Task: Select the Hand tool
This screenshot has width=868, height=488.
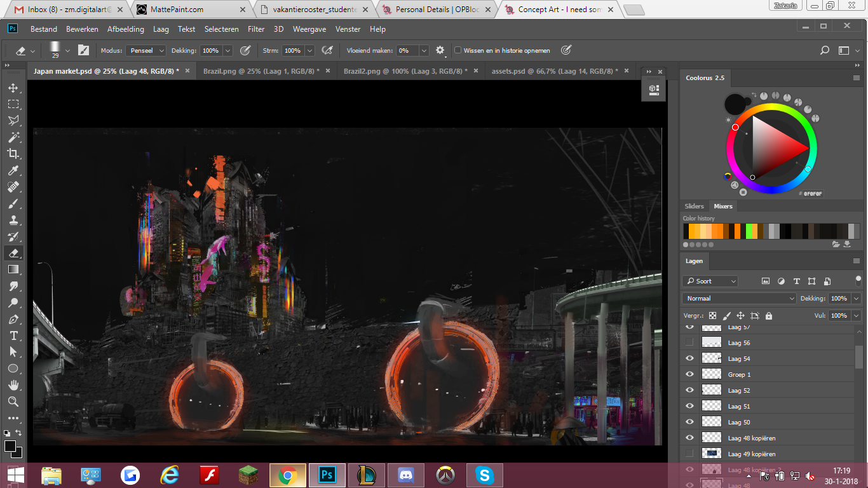Action: pos(13,385)
